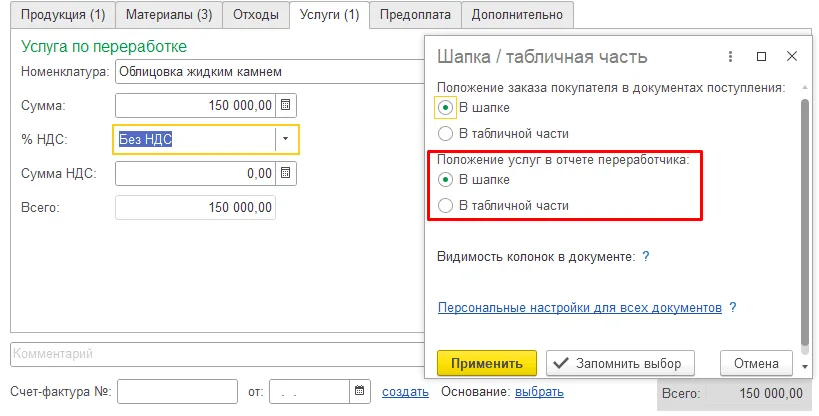This screenshot has width=819, height=416.
Task: Select the Услуги (1) tab
Action: pos(329,15)
